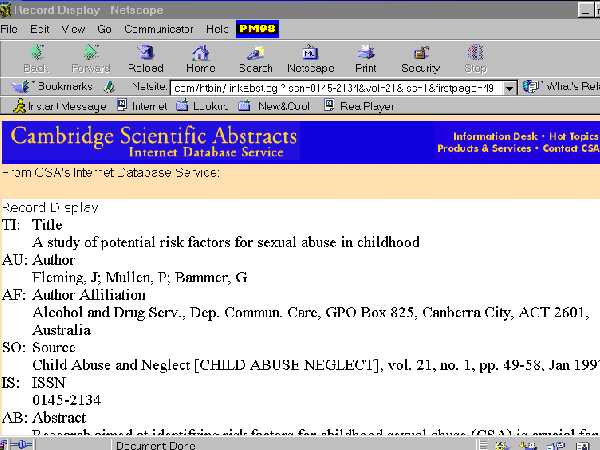600x450 pixels.
Task: Reload the current page
Action: (146, 59)
